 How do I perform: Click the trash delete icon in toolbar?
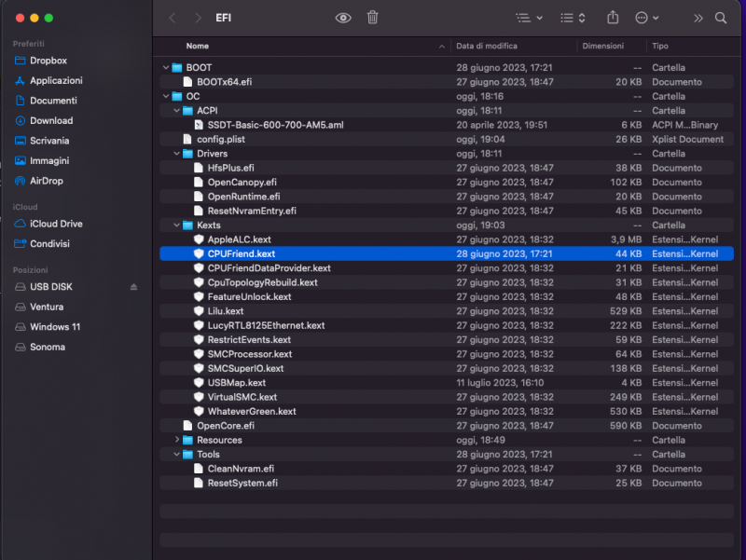[372, 18]
